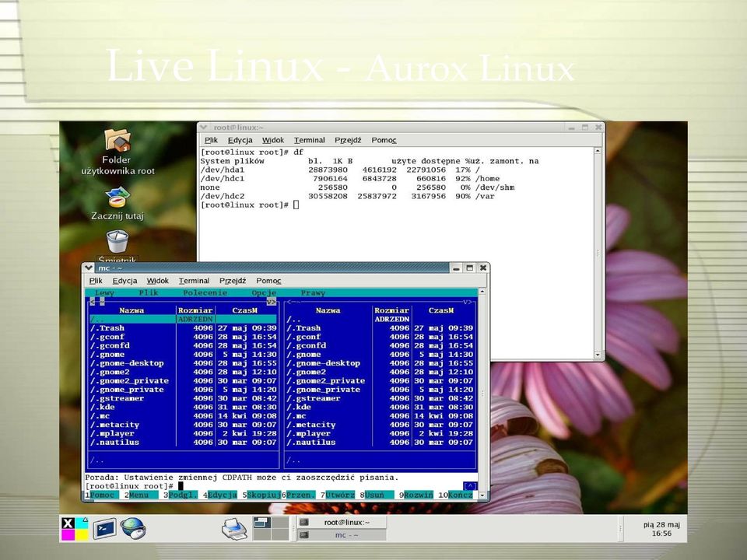This screenshot has width=747, height=560.
Task: Click scroll up arrow in mc window
Action: tap(482, 291)
